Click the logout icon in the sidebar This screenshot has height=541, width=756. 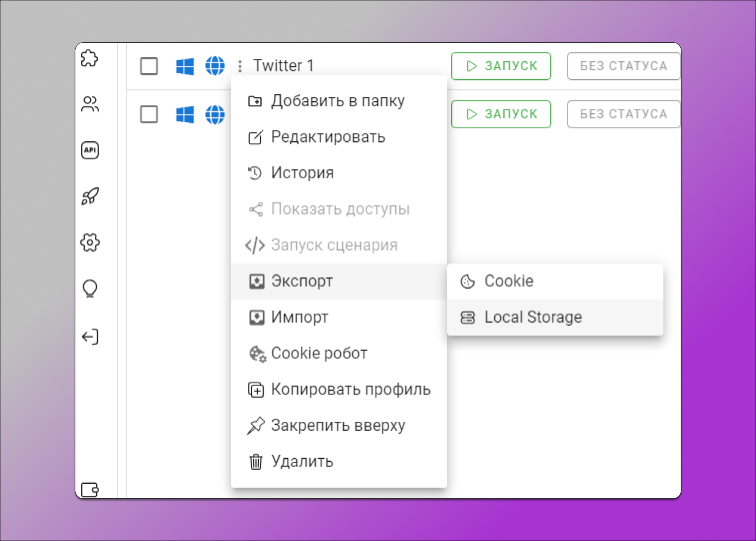[89, 336]
